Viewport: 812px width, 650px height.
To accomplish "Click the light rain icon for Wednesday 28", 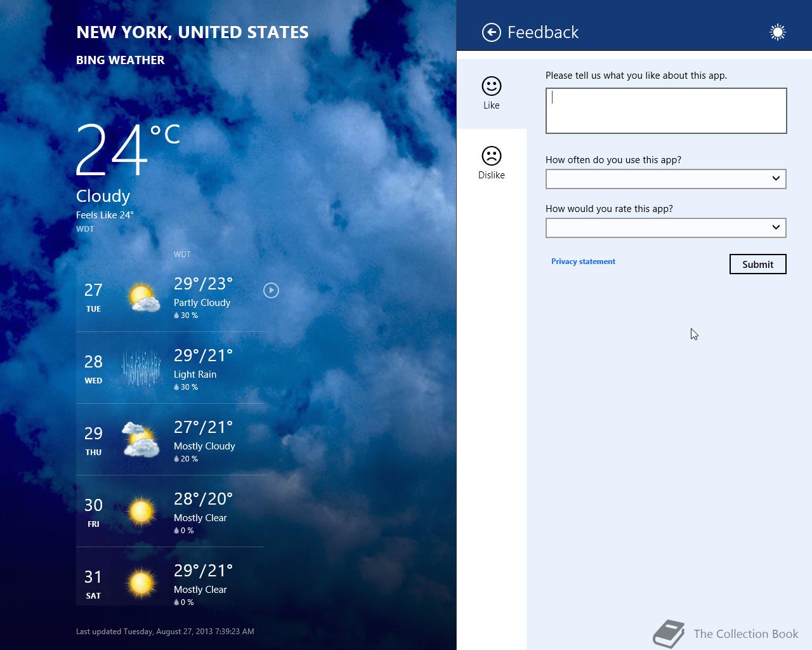I will tap(141, 368).
